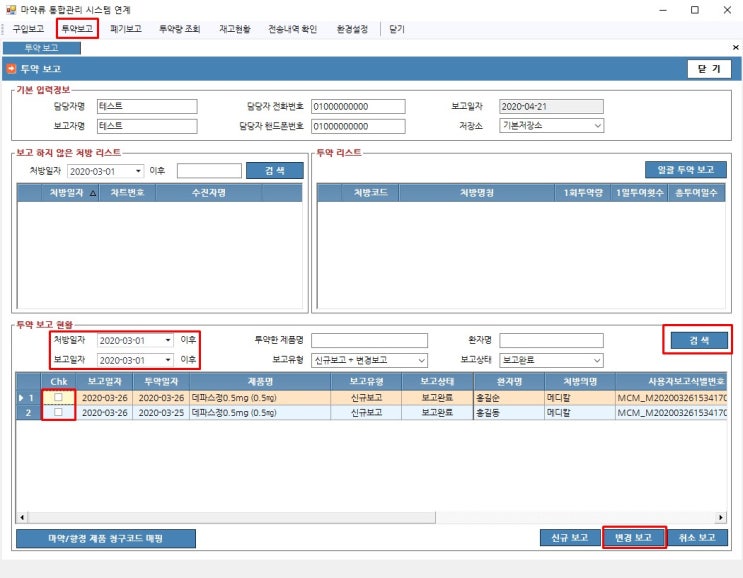The image size is (743, 578).
Task: Click the empty field after 이후 in prescription list
Action: (209, 171)
